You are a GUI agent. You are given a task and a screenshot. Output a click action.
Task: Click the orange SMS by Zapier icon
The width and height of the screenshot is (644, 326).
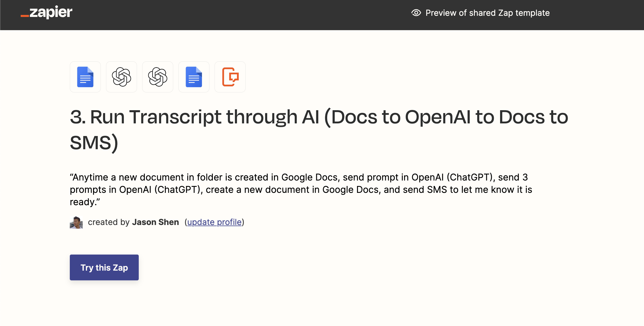[x=230, y=77]
